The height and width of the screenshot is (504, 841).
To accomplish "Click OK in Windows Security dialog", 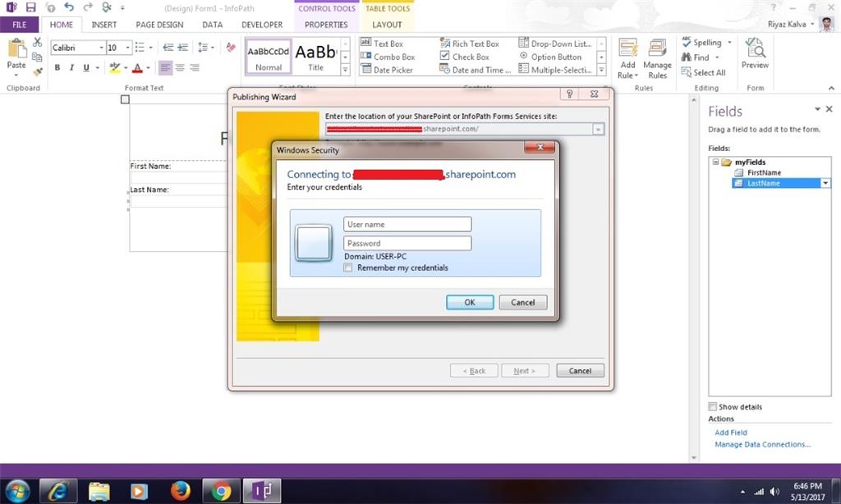I will click(469, 302).
